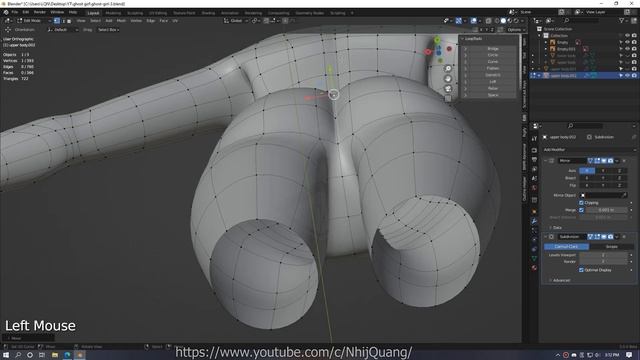Open Add Modifier dropdown
This screenshot has width=640, height=360.
(589, 150)
